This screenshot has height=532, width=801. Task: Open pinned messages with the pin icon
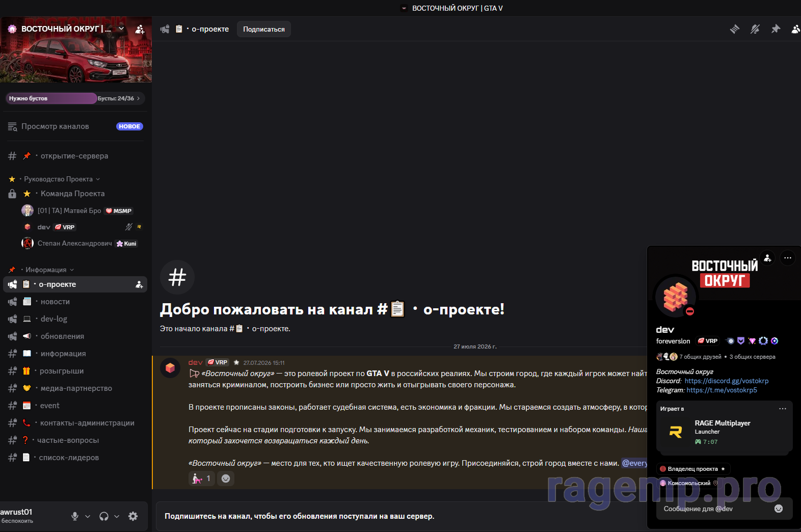coord(776,29)
